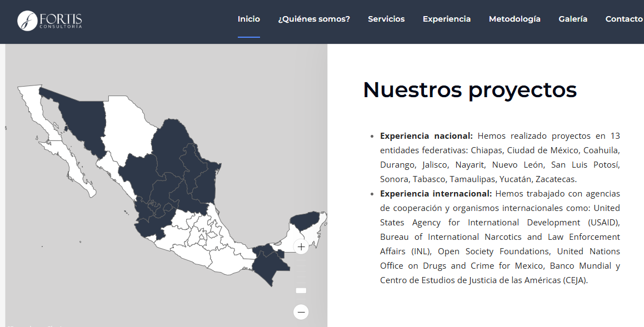Image resolution: width=644 pixels, height=327 pixels.
Task: Click the map zoom slider handle
Action: pyautogui.click(x=301, y=290)
